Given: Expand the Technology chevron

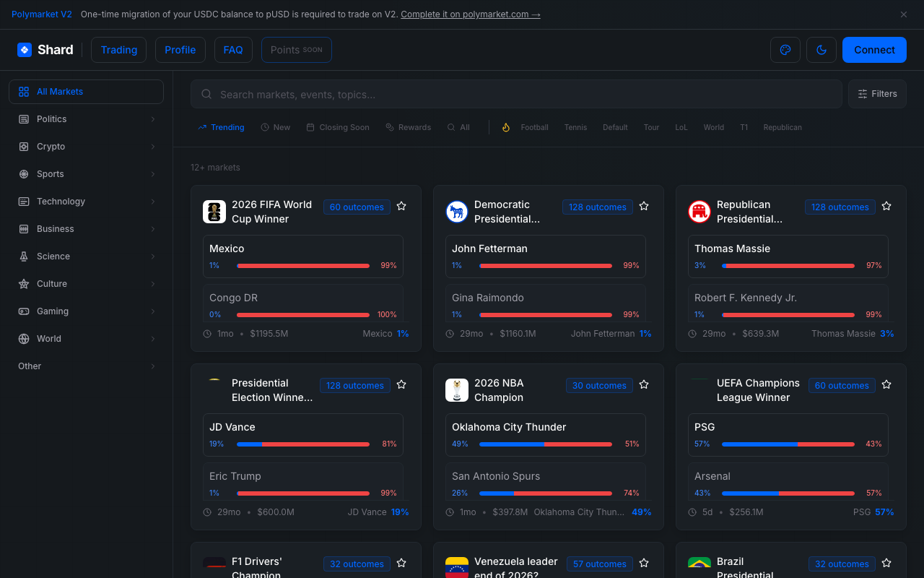Looking at the screenshot, I should [x=153, y=202].
